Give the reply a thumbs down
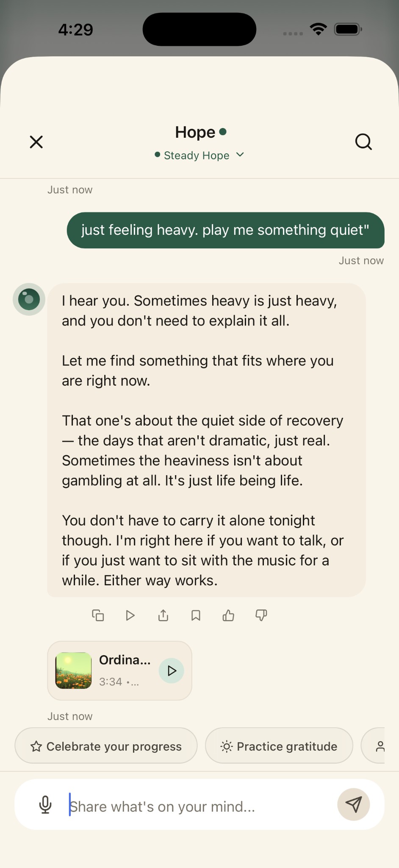The height and width of the screenshot is (868, 399). pyautogui.click(x=261, y=615)
